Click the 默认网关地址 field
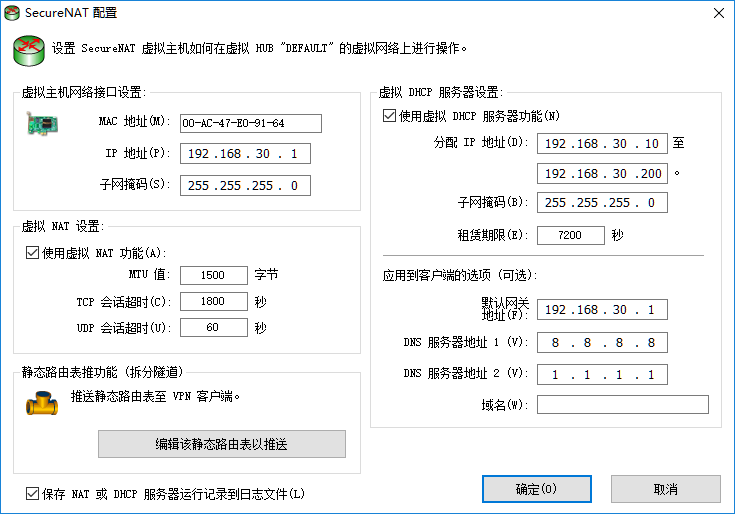735x514 pixels. coord(602,310)
